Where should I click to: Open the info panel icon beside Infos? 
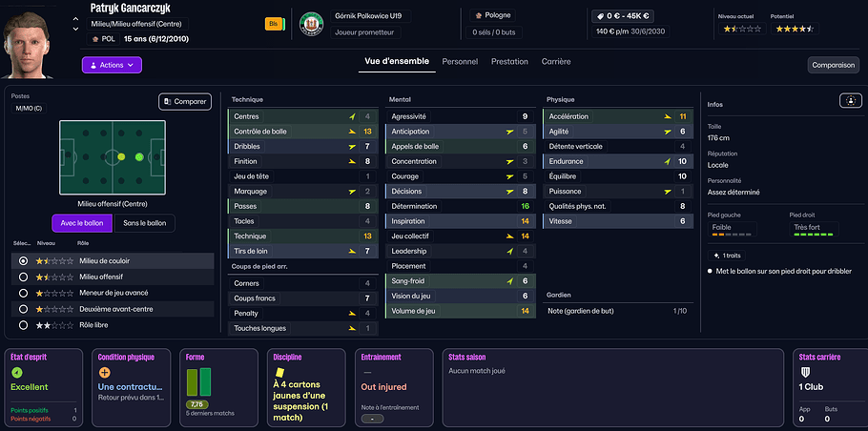tap(849, 101)
